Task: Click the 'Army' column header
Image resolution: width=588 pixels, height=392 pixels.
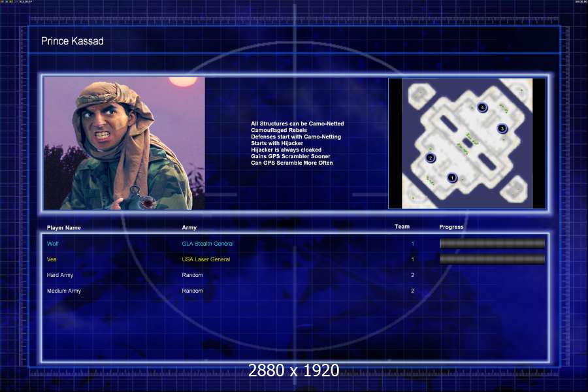Action: click(x=189, y=228)
